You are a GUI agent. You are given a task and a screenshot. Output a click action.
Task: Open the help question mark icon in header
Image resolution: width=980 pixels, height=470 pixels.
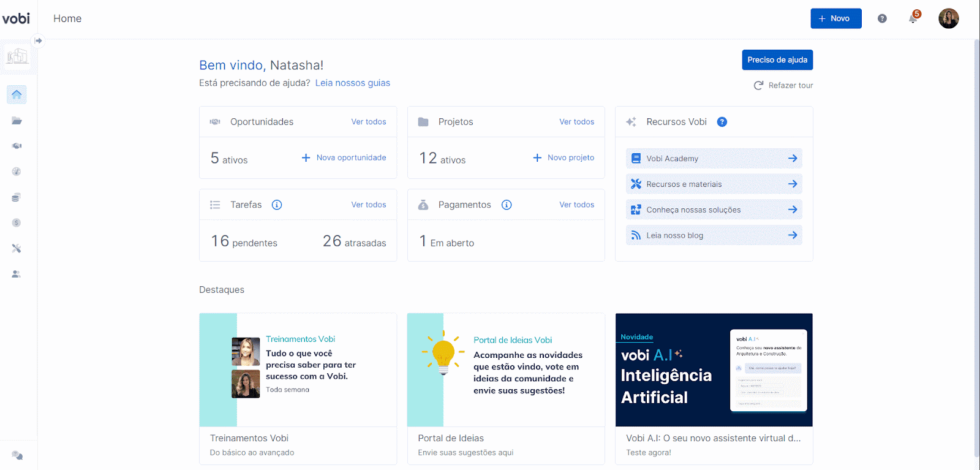(882, 18)
